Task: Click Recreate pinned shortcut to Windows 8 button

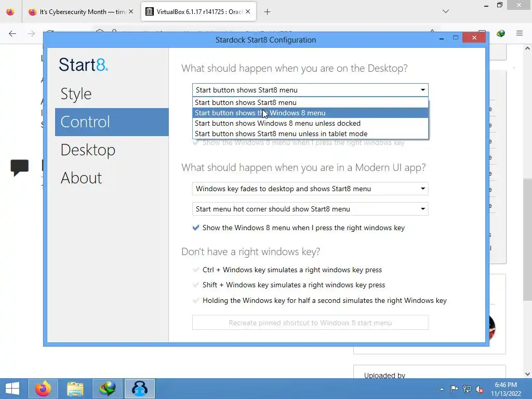Action: click(x=310, y=323)
